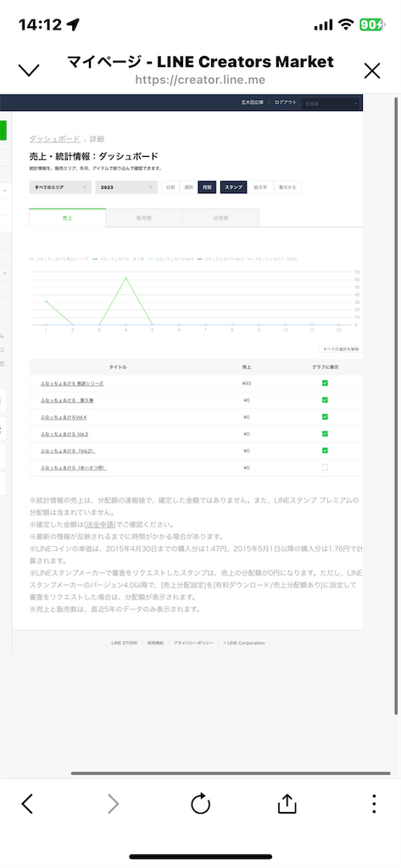Uncheck graph display for 第5弾 row

pos(325,400)
